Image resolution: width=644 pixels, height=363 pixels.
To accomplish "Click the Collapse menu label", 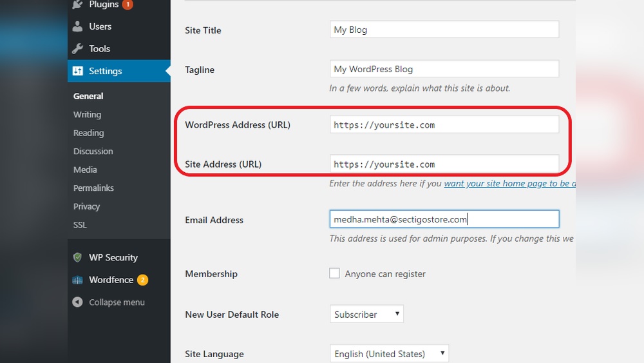I will tap(117, 302).
